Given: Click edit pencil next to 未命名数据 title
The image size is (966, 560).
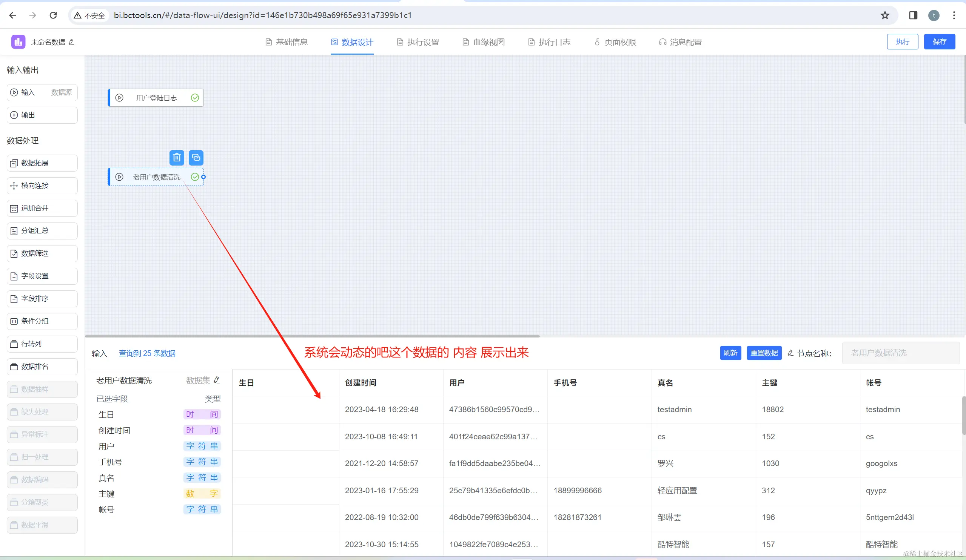Looking at the screenshot, I should click(x=71, y=42).
